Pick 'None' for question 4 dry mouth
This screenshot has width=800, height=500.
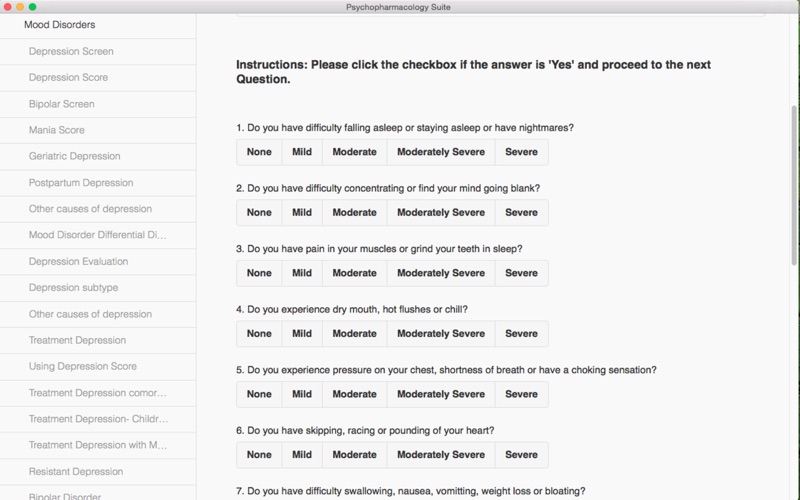coord(259,334)
